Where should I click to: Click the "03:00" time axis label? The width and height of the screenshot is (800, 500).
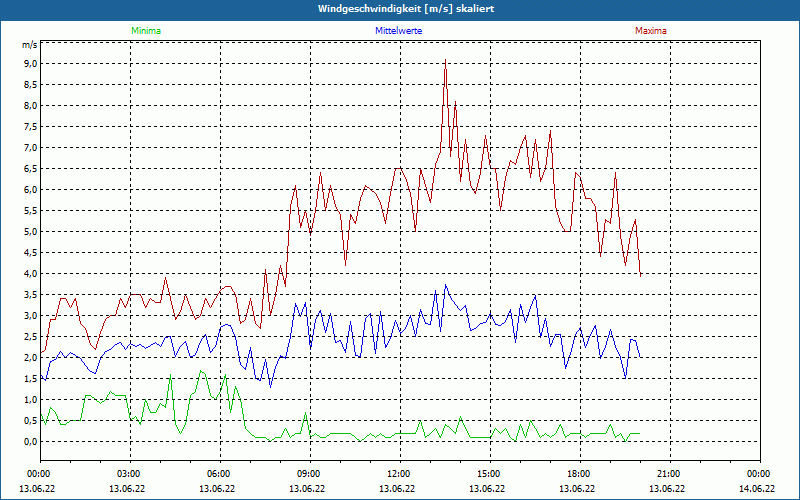(128, 474)
